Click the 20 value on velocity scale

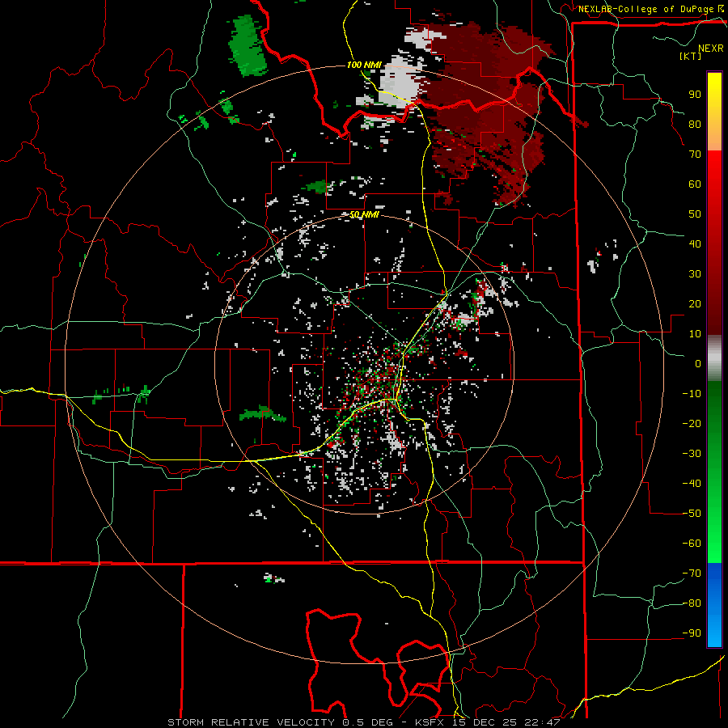pos(695,304)
